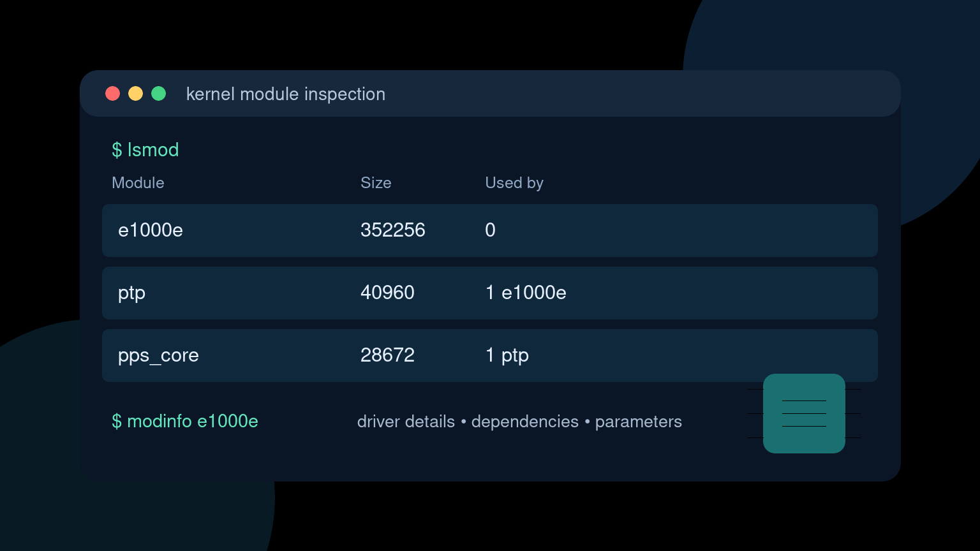Viewport: 980px width, 551px height.
Task: Select module name 'e1000e' in first row
Action: coord(151,230)
